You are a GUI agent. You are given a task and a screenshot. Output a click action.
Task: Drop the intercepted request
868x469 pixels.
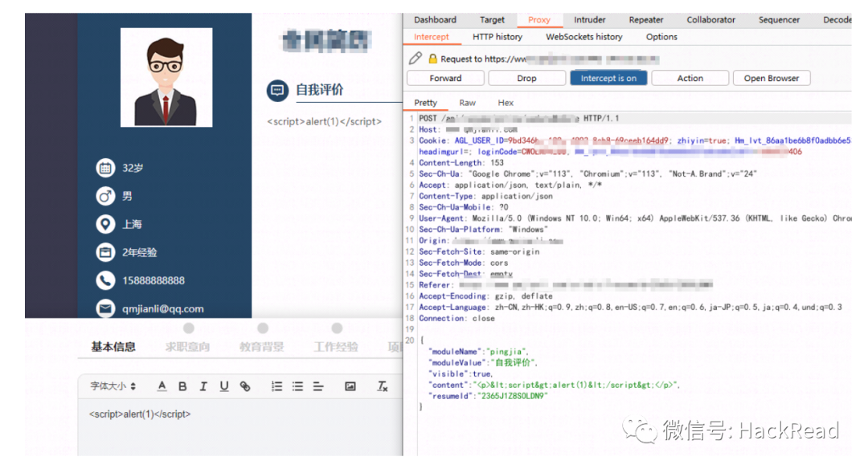(526, 78)
